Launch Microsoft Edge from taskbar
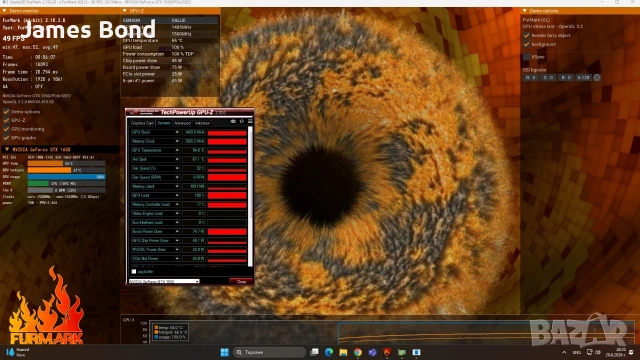The image size is (640, 360). click(329, 352)
